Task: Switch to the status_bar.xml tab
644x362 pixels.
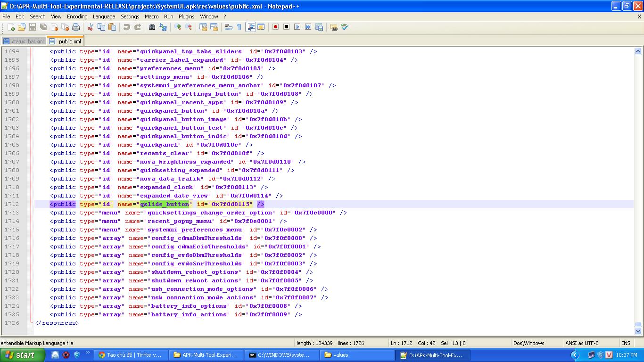Action: point(24,41)
